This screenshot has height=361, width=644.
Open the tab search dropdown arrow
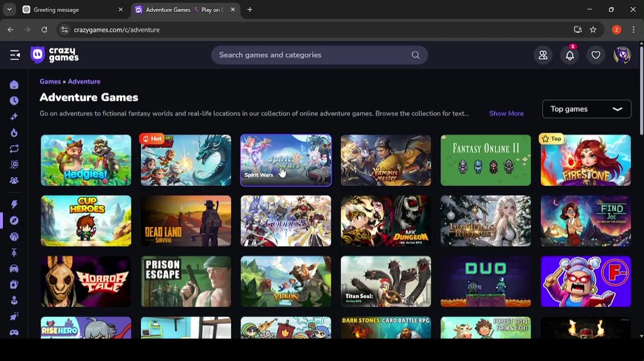(x=9, y=10)
